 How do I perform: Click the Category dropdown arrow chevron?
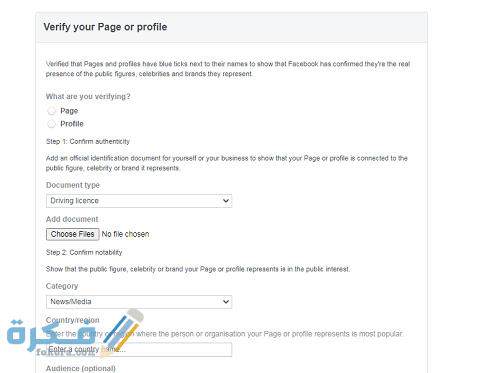tap(226, 302)
